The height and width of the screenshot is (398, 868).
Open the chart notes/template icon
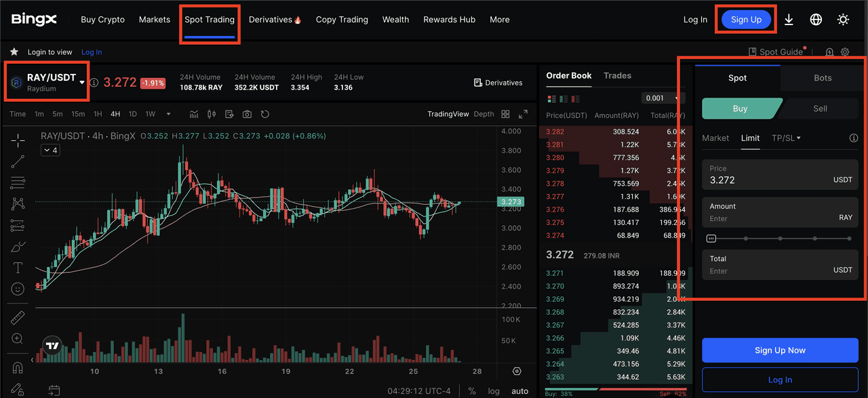click(x=229, y=114)
